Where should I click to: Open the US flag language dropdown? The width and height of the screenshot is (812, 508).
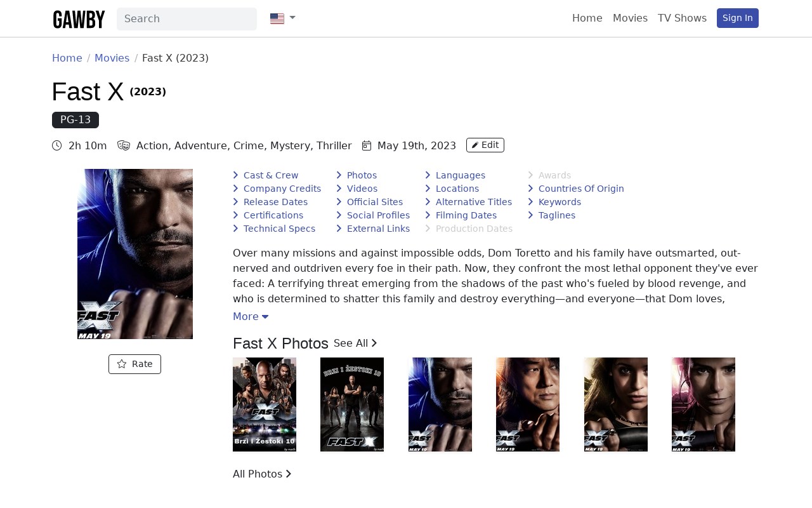[283, 18]
